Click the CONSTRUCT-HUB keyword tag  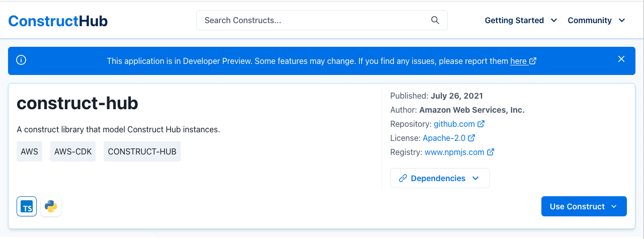point(142,151)
